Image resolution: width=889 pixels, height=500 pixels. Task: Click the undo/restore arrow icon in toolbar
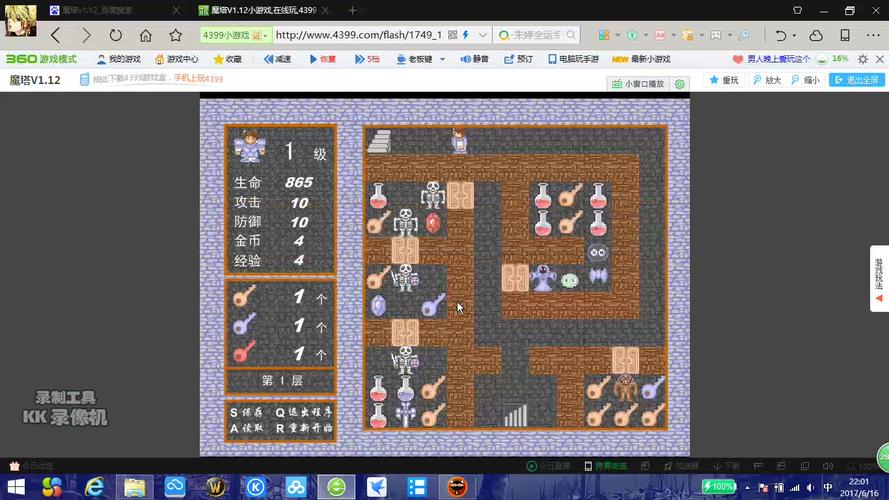781,35
